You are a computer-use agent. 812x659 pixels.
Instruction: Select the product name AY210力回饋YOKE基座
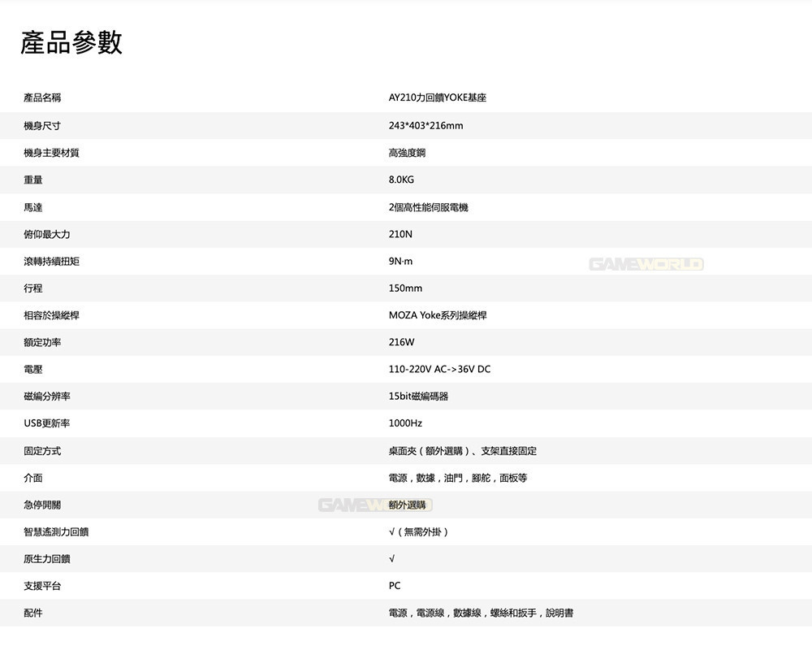(438, 98)
